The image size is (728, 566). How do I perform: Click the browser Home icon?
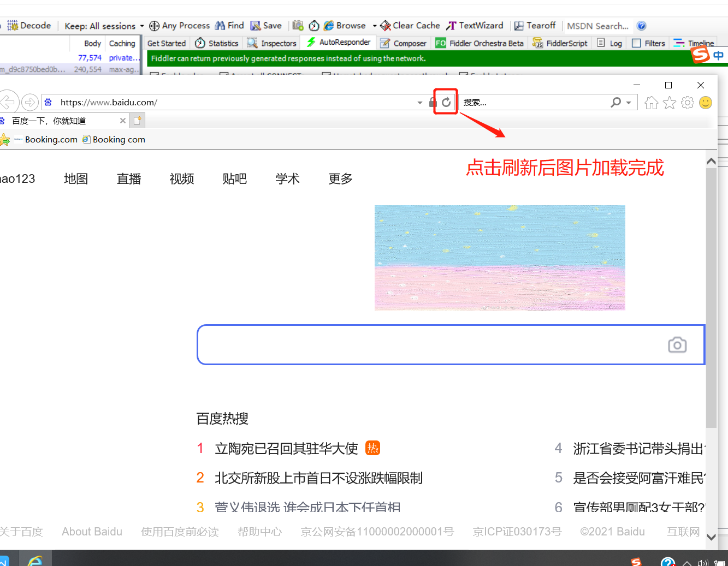(651, 103)
